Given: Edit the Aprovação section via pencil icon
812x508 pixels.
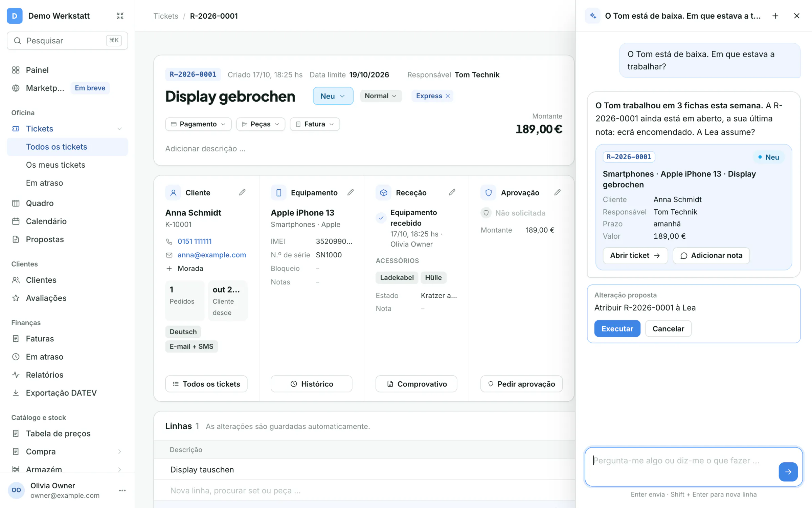Looking at the screenshot, I should click(558, 192).
